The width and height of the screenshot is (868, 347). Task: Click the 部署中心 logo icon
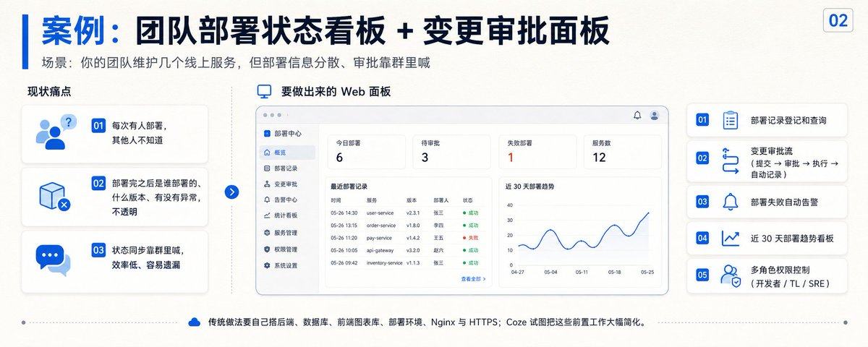(267, 134)
